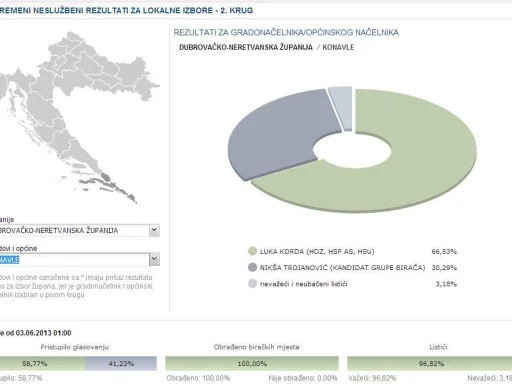Click the 03.06.2013 01:00 timestamp
Image resolution: width=512 pixels, height=384 pixels.
(x=43, y=333)
